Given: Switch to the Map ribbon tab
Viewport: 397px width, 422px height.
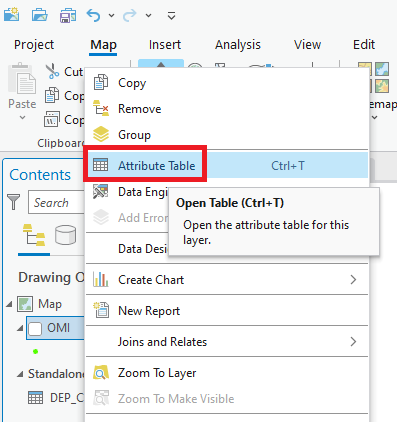Looking at the screenshot, I should (x=103, y=45).
